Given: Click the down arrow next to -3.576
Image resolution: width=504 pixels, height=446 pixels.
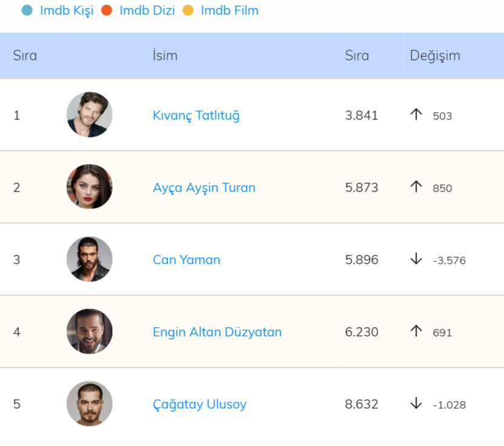Looking at the screenshot, I should (416, 259).
